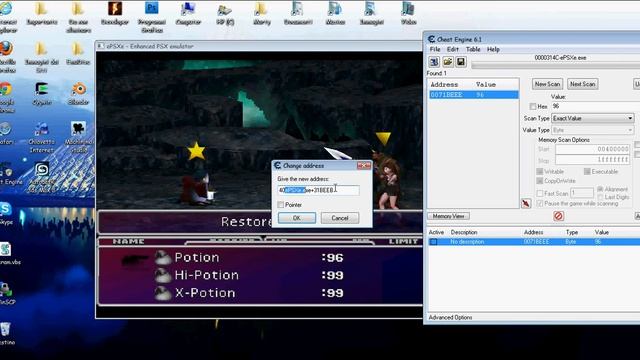
Task: Open the Edit menu in Cheat Engine
Action: (x=453, y=49)
